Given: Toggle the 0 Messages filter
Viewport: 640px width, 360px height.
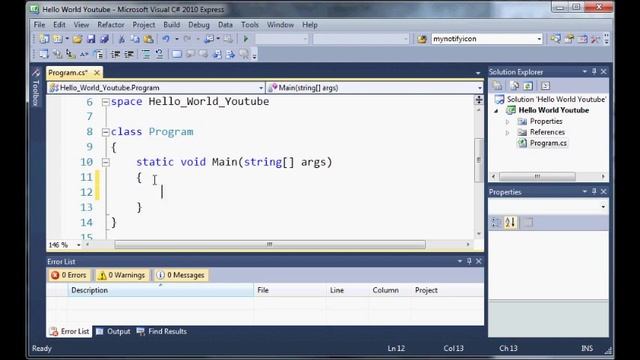Looking at the screenshot, I should (180, 275).
